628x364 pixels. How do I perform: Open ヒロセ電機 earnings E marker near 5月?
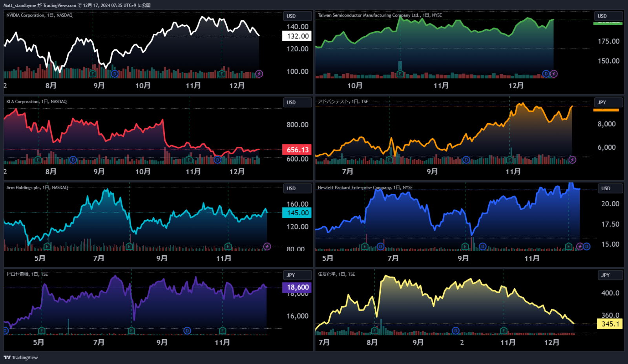[42, 331]
